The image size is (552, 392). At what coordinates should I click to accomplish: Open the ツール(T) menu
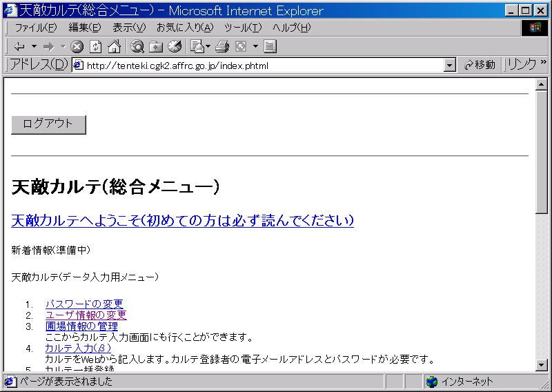pos(242,28)
